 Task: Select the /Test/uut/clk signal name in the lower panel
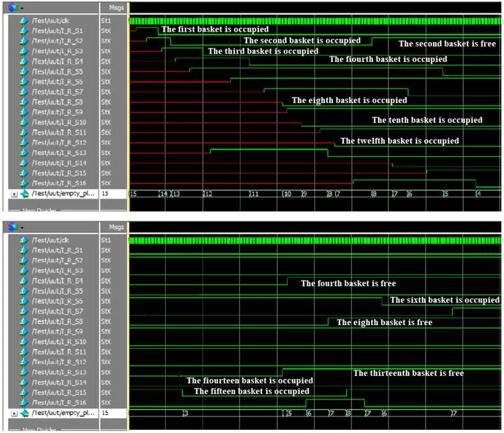55,240
